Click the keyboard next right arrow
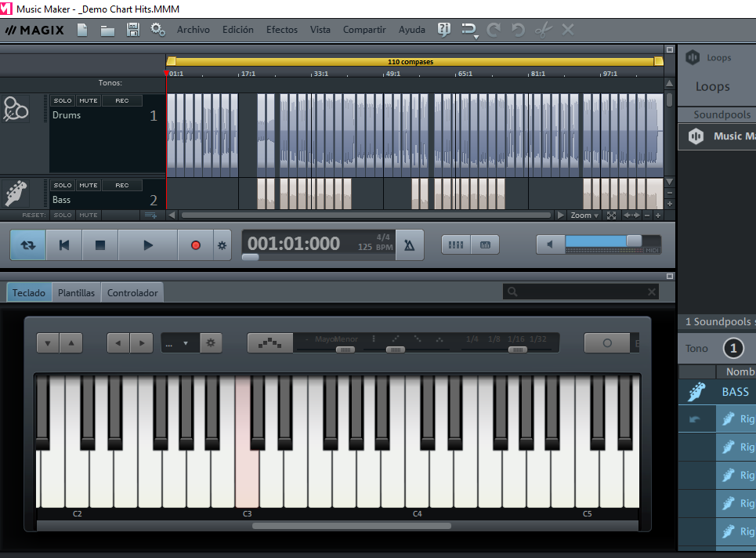Viewport: 756px width, 558px height. click(141, 343)
